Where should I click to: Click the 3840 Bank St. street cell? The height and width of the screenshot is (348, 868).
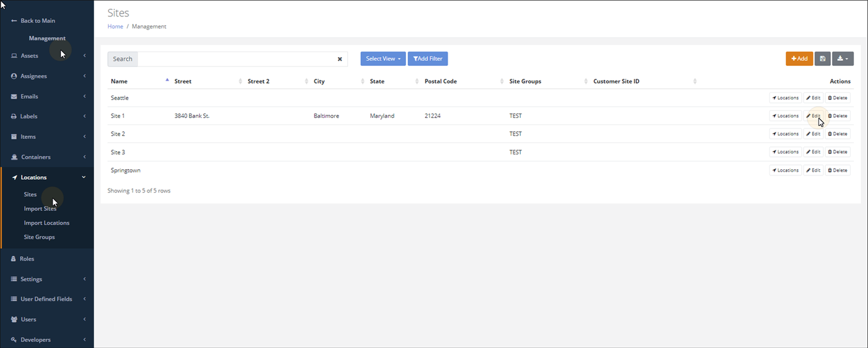192,116
